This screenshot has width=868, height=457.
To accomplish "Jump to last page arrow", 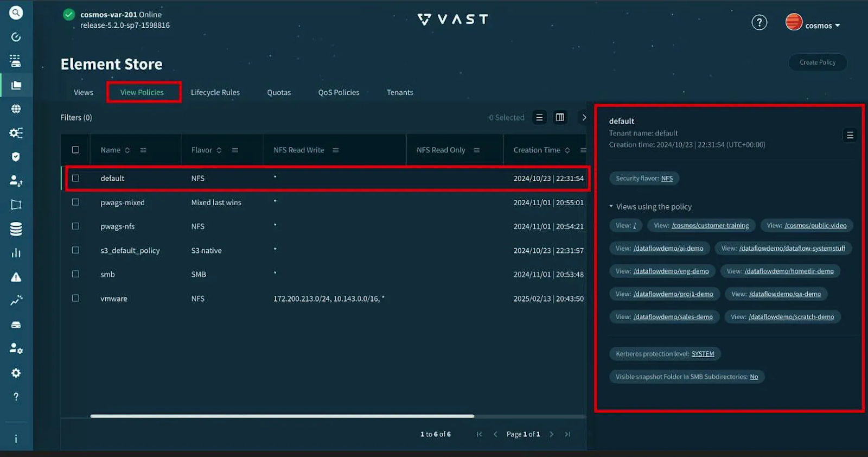I will point(567,434).
